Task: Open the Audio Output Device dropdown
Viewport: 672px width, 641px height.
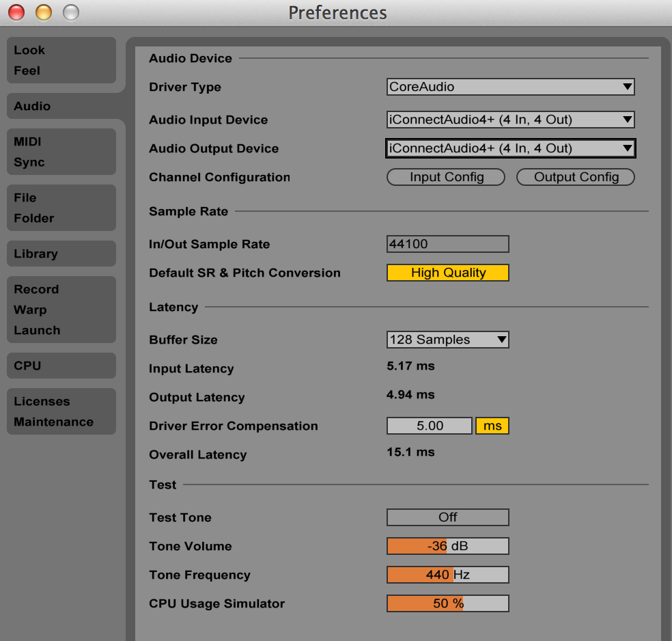Action: click(510, 148)
